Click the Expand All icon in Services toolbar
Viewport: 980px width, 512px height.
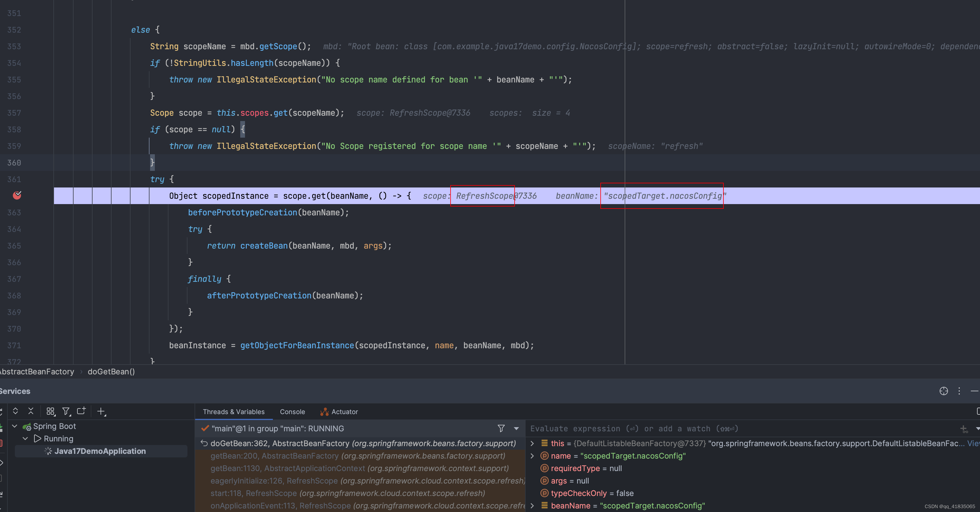click(x=16, y=411)
